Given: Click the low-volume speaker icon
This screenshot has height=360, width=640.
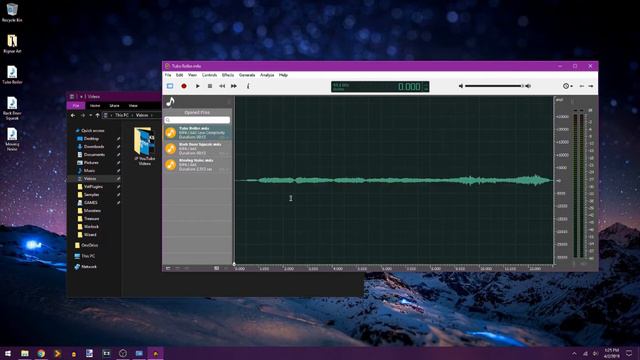Looking at the screenshot, I should tap(461, 86).
